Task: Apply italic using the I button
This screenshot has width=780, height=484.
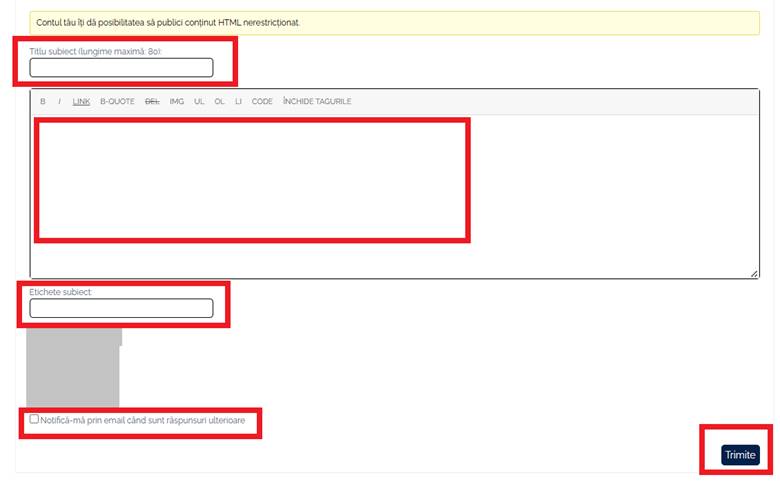Action: tap(59, 102)
